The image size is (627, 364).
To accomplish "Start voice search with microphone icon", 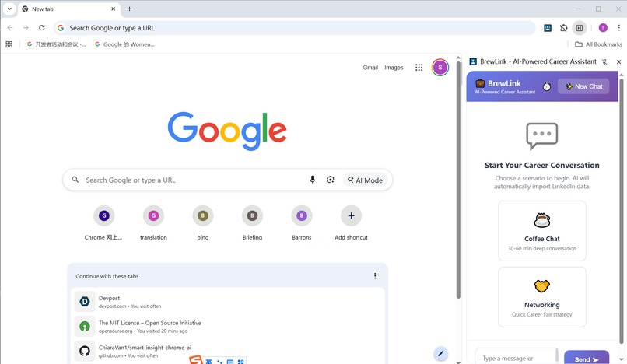I will pyautogui.click(x=312, y=180).
